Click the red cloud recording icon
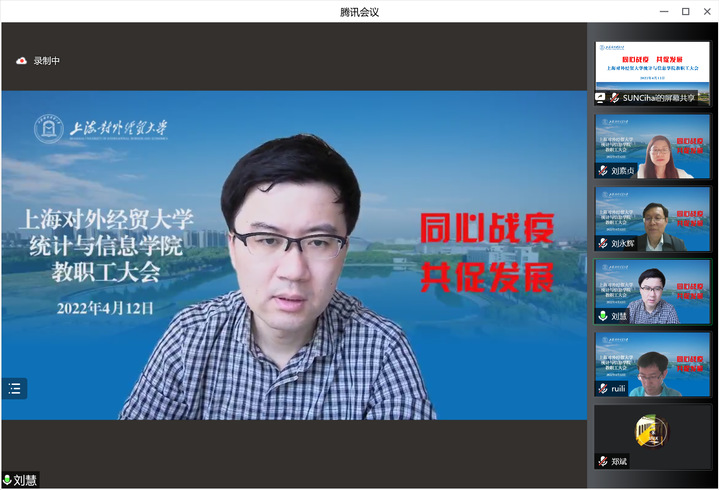The image size is (719, 490). click(x=21, y=61)
